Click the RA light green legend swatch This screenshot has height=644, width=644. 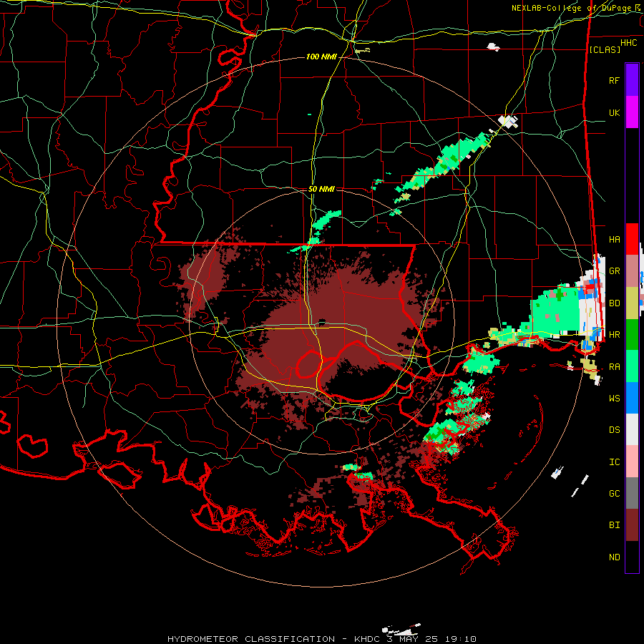point(632,366)
